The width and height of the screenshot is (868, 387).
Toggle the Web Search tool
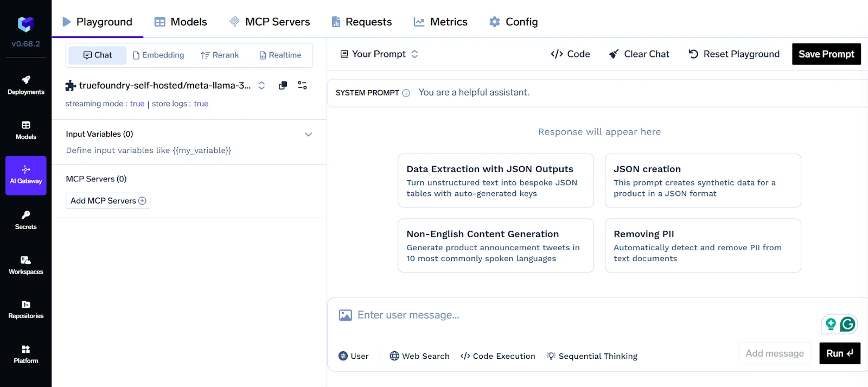pos(419,356)
